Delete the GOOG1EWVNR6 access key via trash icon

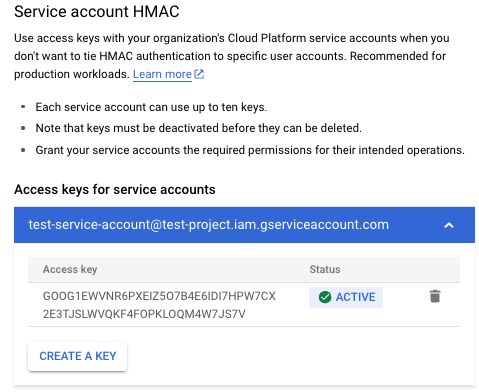tap(435, 296)
